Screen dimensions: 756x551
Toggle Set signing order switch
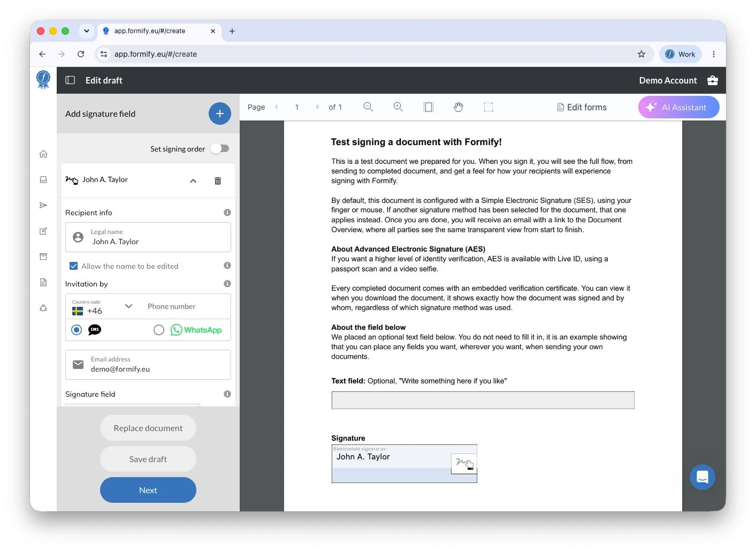220,148
